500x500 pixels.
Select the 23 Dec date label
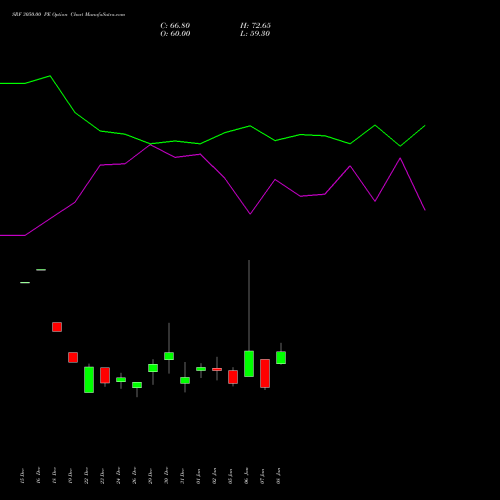102,476
